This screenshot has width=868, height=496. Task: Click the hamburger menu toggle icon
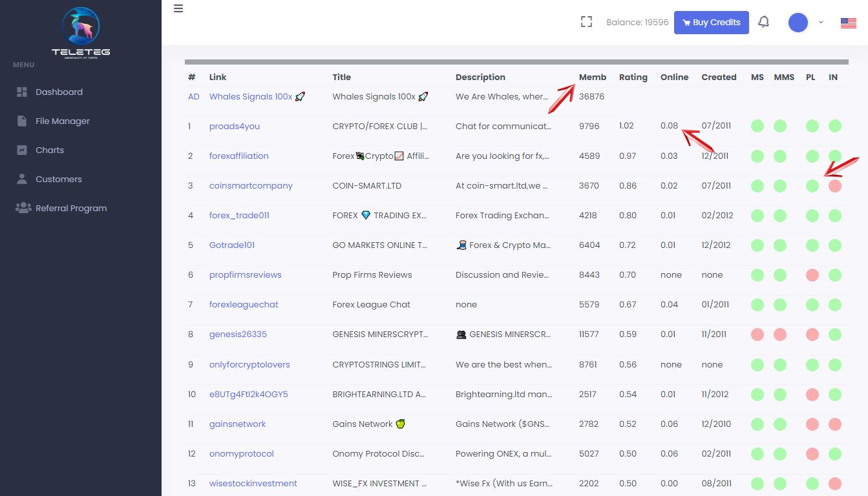178,9
